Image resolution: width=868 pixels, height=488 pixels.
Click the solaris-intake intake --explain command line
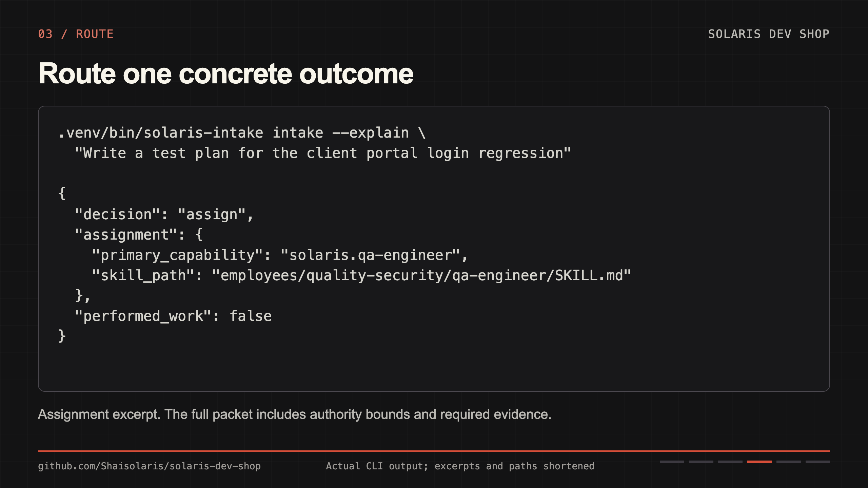pyautogui.click(x=242, y=133)
